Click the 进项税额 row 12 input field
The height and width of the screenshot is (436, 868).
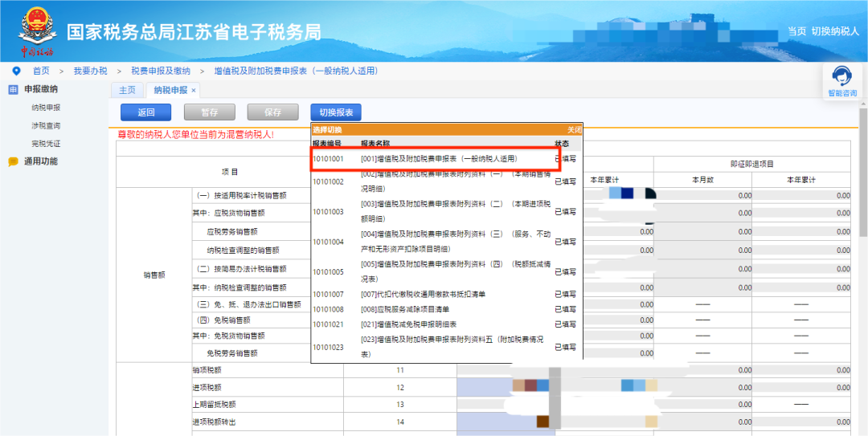pos(507,387)
